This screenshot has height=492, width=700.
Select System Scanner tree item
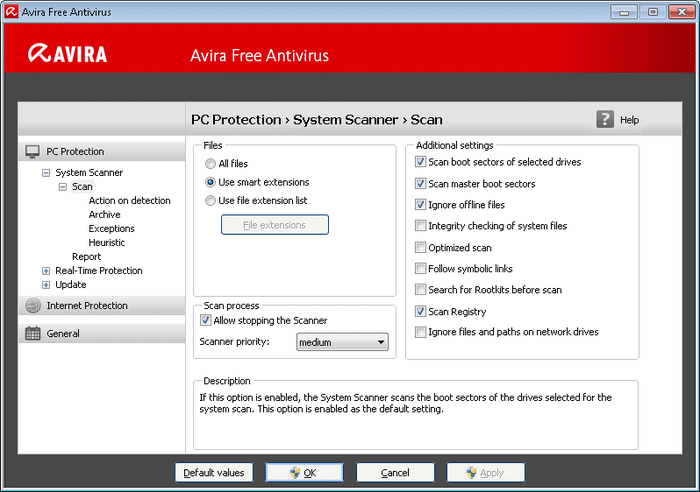[89, 172]
